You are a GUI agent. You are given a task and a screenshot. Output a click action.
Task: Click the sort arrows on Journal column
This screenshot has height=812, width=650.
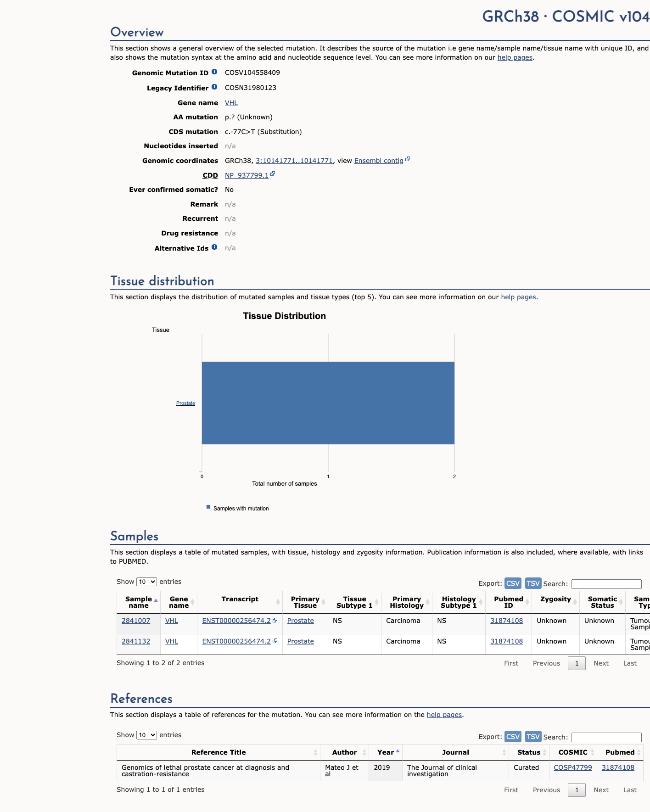(x=504, y=752)
